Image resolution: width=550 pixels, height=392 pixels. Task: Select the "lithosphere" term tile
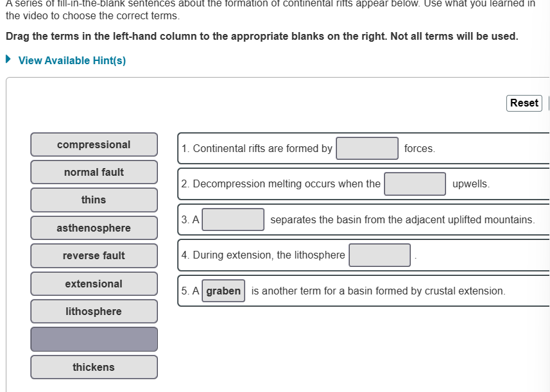coord(94,311)
